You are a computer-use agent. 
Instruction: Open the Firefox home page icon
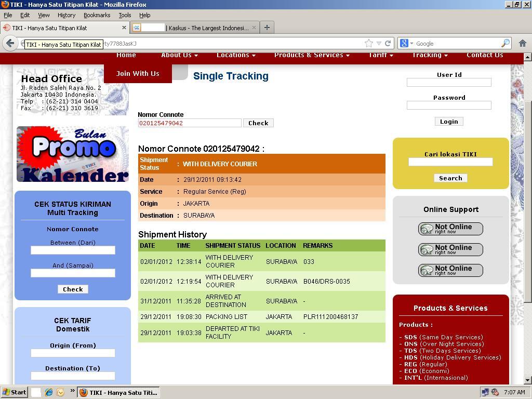tap(523, 43)
